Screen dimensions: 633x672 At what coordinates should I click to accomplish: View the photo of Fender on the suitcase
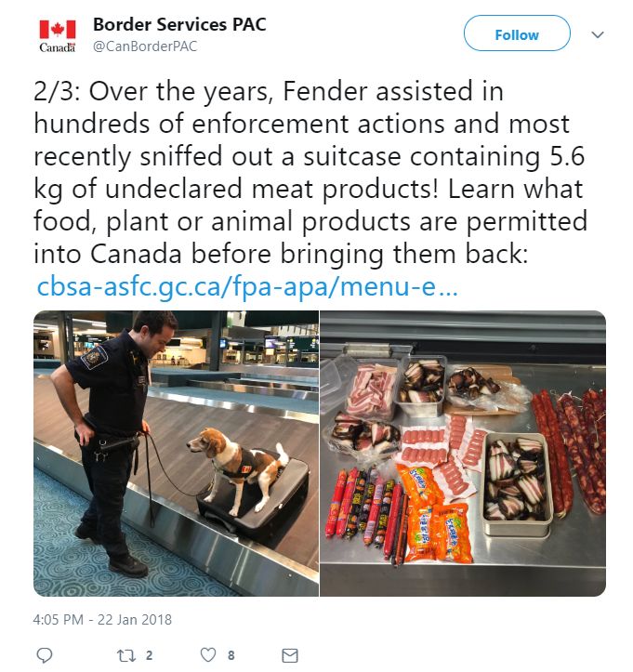176,453
